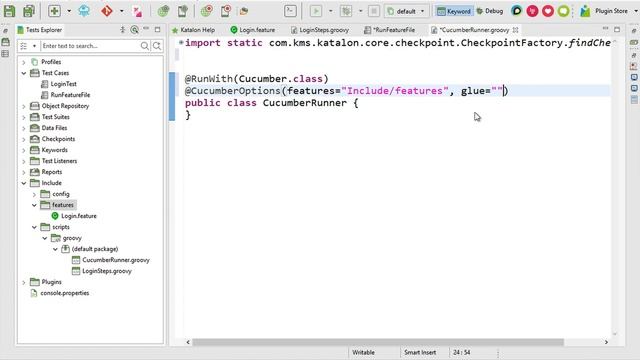The height and width of the screenshot is (360, 640).
Task: Expand the Plugins node
Action: tap(24, 282)
